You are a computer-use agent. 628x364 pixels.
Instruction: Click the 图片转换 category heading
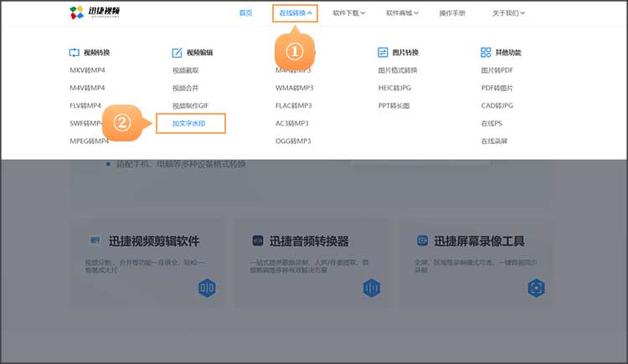pyautogui.click(x=405, y=53)
